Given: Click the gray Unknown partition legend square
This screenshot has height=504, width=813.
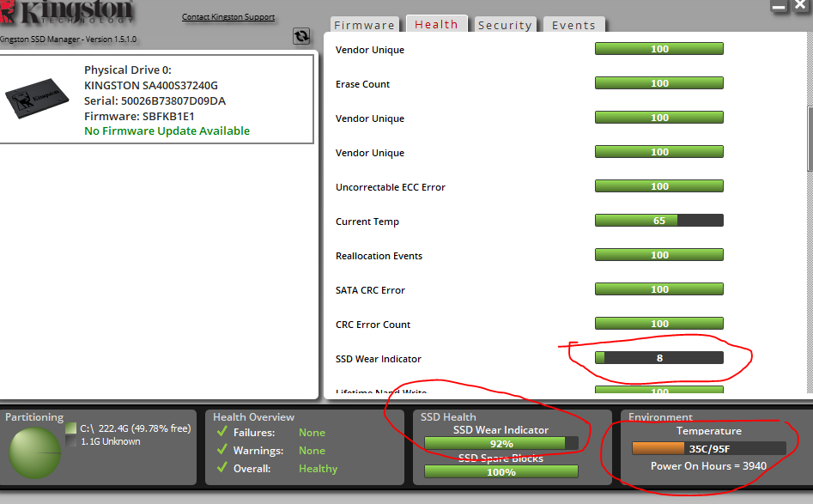Looking at the screenshot, I should (x=71, y=440).
